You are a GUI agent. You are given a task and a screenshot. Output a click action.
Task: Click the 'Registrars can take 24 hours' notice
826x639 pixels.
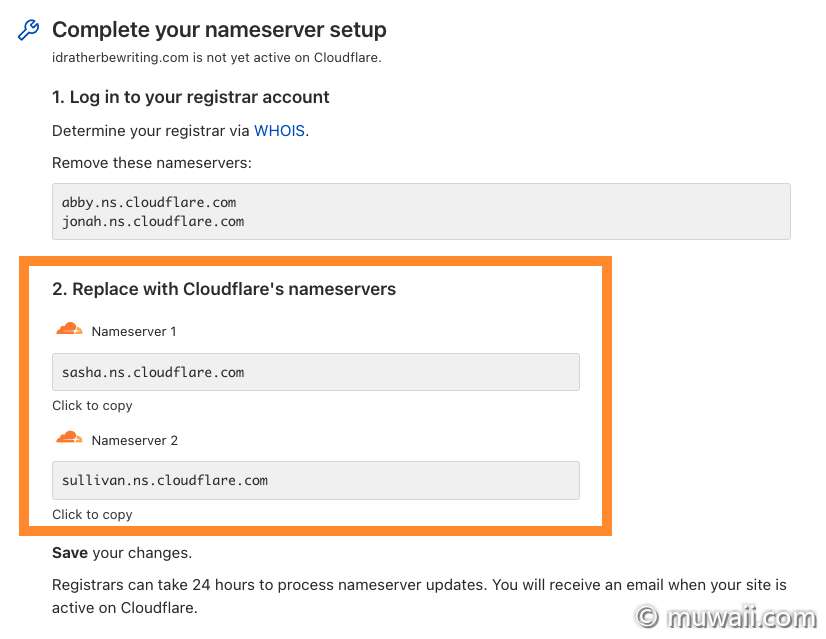point(419,596)
